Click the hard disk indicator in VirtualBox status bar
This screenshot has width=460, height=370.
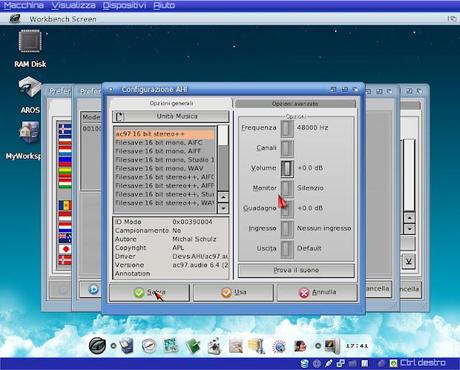pyautogui.click(x=304, y=363)
